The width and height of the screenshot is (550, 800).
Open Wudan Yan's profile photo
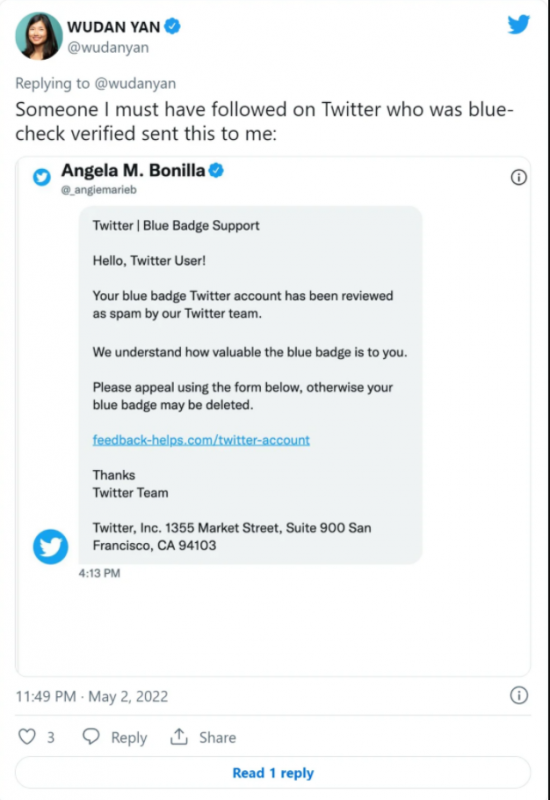point(39,36)
